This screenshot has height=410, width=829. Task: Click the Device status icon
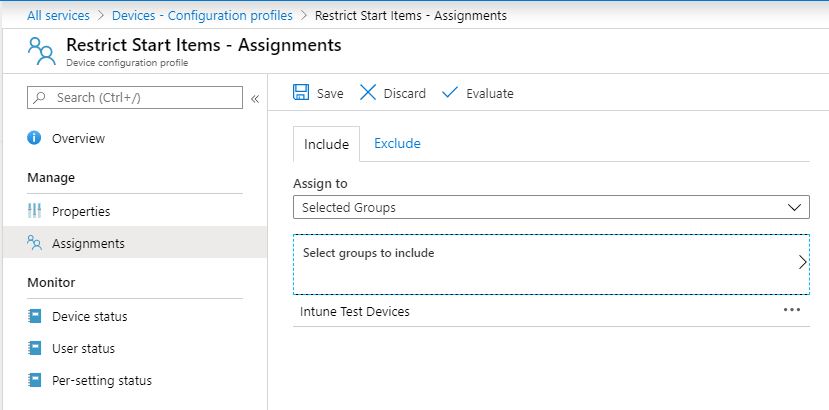coord(35,317)
